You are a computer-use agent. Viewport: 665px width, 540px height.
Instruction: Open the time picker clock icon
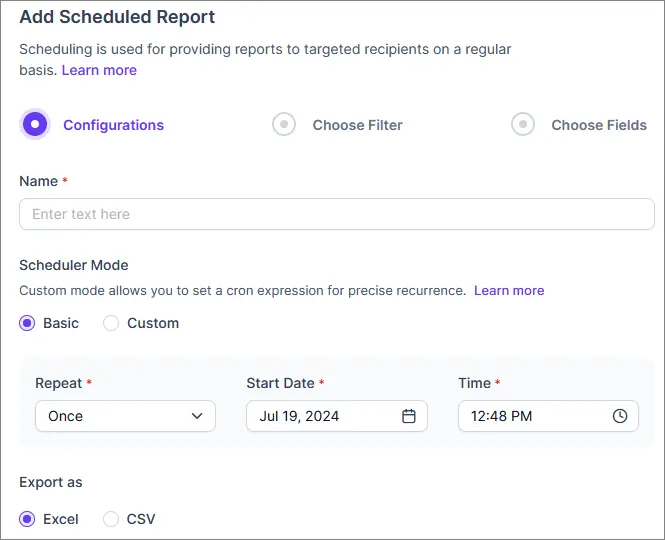point(620,416)
